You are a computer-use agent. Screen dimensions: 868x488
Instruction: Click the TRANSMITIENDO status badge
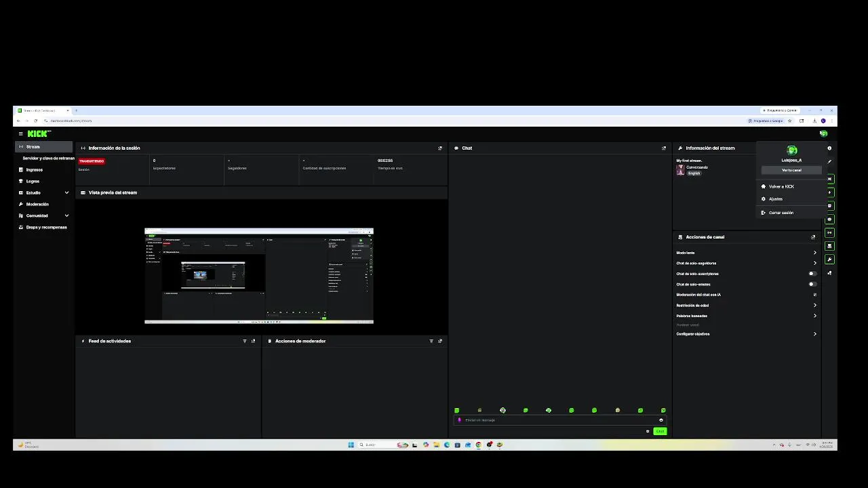(92, 161)
